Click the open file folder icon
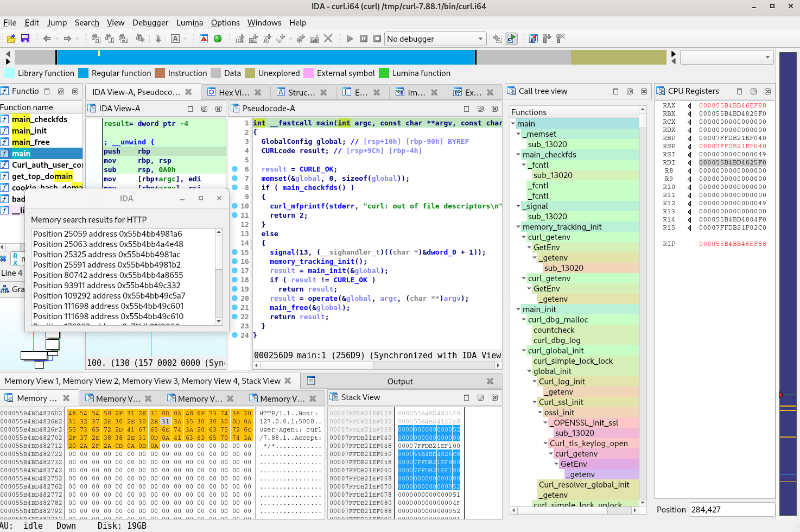800x532 pixels. 11,39
